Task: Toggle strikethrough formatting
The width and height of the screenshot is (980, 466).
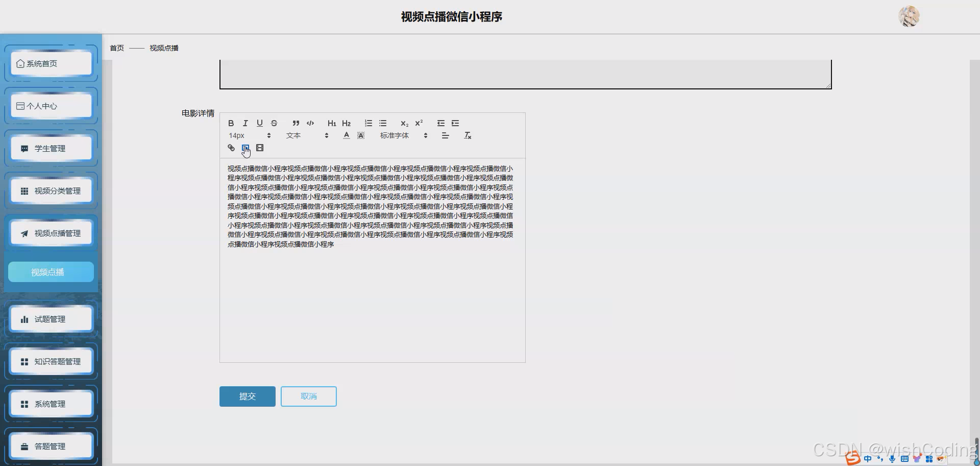Action: click(x=274, y=123)
